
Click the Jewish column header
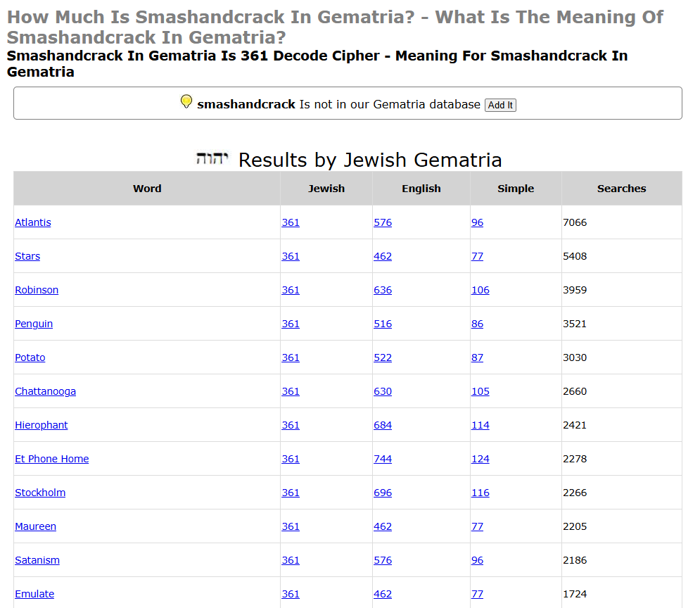326,189
